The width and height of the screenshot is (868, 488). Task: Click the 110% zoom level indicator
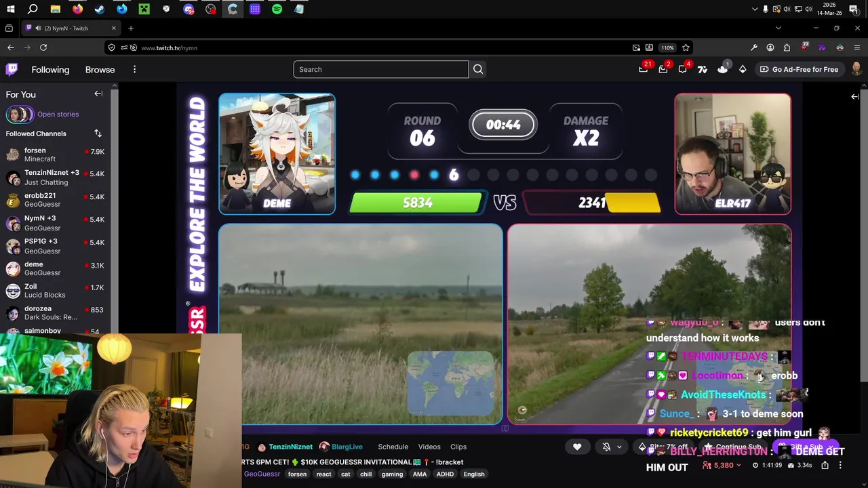(668, 47)
